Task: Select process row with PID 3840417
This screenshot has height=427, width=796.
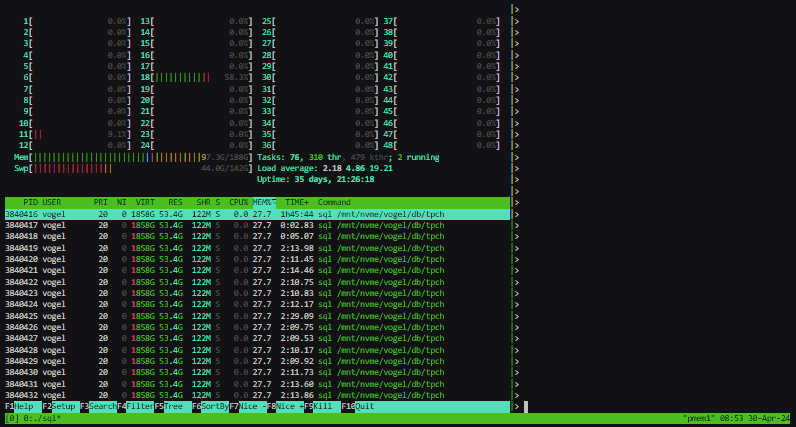Action: (x=257, y=225)
